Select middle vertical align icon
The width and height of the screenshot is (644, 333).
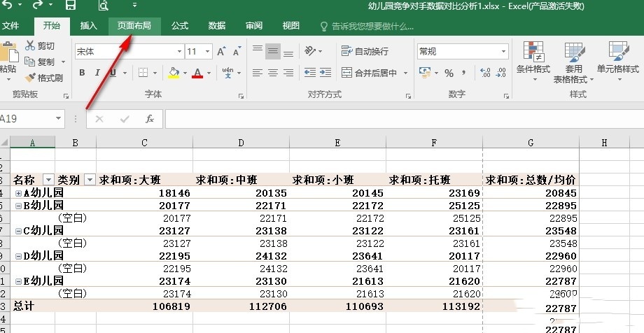tap(273, 51)
